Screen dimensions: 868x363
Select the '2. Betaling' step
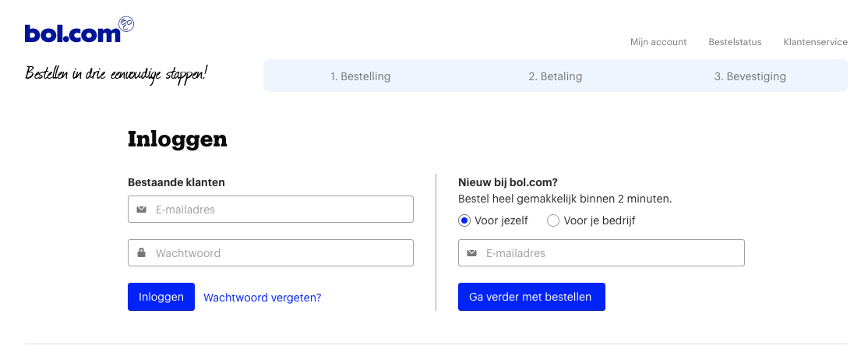pyautogui.click(x=555, y=76)
